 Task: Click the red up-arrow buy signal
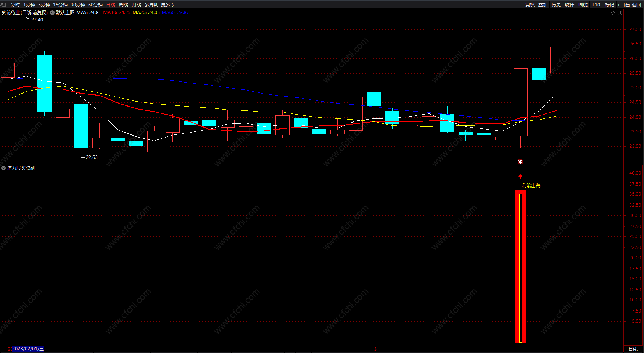click(520, 176)
